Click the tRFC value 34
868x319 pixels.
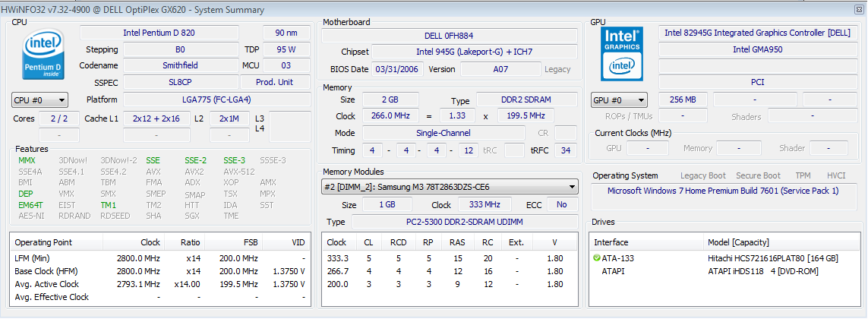coord(566,150)
